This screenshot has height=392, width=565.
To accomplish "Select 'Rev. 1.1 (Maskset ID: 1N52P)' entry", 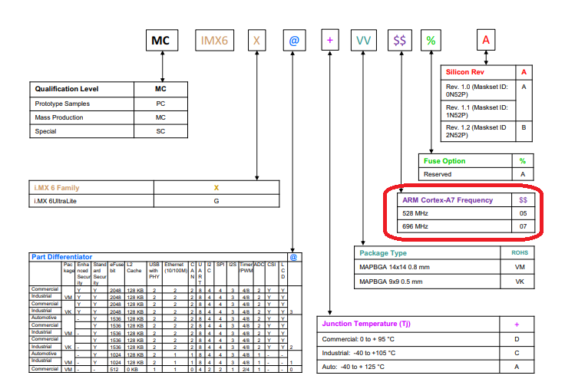I will click(x=477, y=111).
